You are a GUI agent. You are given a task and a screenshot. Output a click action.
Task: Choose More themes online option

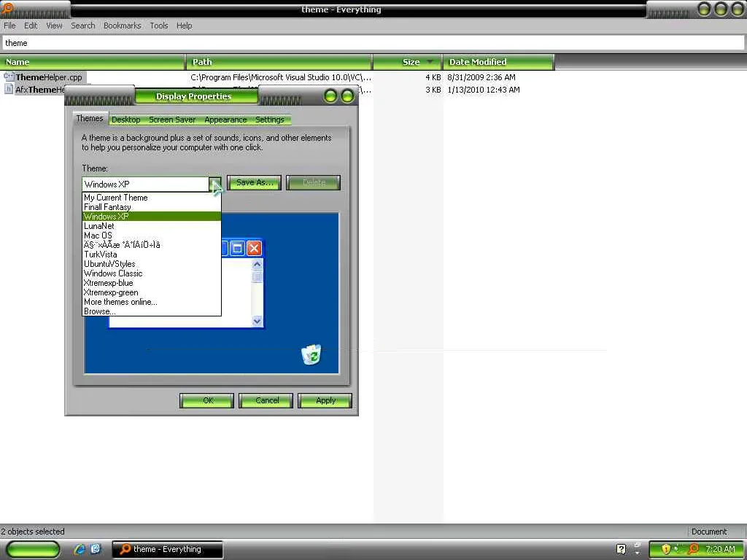152,302
